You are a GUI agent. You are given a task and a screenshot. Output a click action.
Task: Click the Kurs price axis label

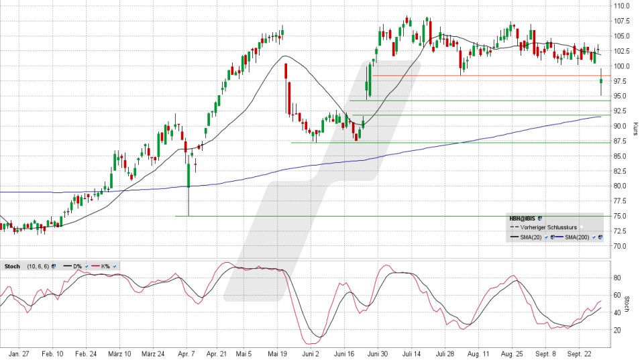[635, 126]
